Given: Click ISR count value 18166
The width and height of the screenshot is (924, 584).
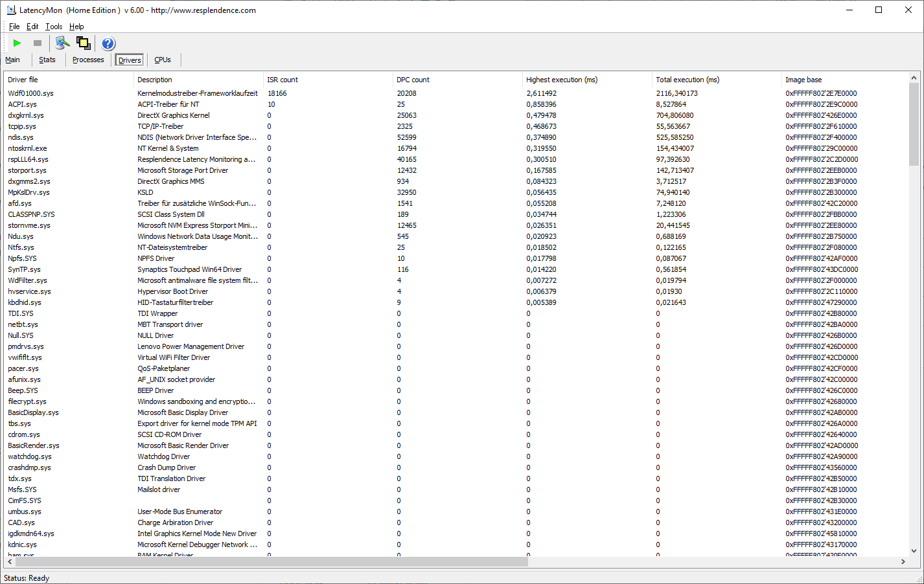Looking at the screenshot, I should pos(277,93).
